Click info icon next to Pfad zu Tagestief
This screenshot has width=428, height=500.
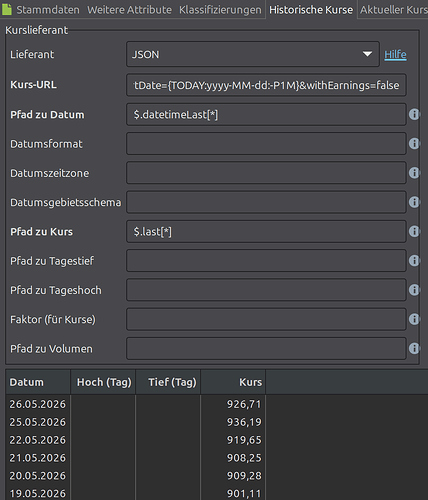414,261
